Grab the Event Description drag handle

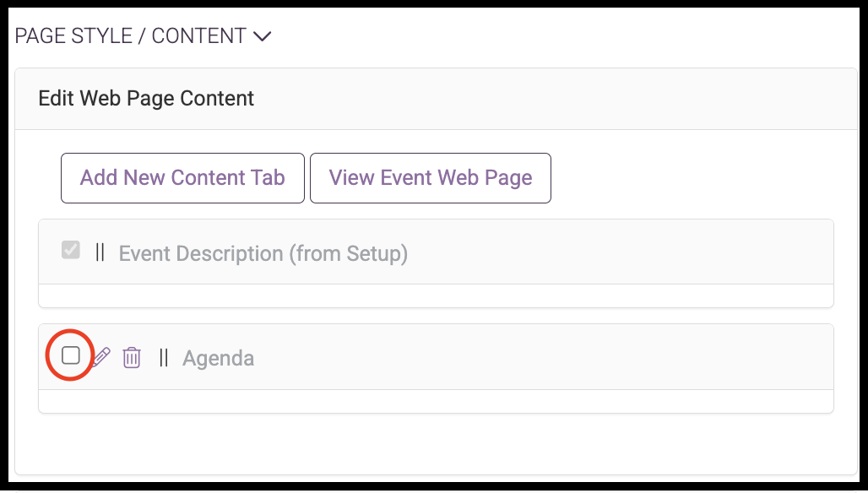click(x=100, y=252)
